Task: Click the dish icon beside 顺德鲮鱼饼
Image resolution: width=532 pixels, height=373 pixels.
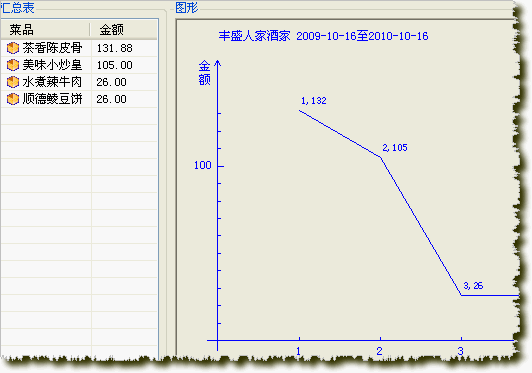Action: click(x=13, y=99)
